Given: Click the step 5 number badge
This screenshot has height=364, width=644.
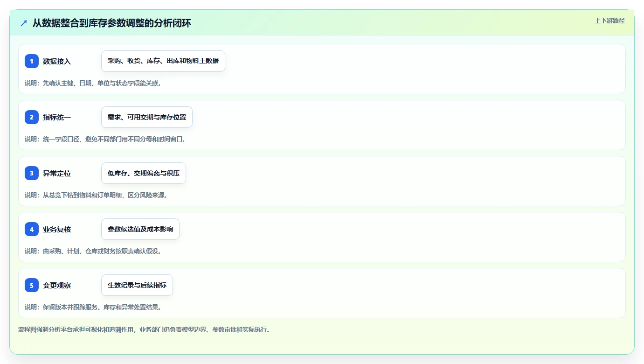Looking at the screenshot, I should point(32,285).
